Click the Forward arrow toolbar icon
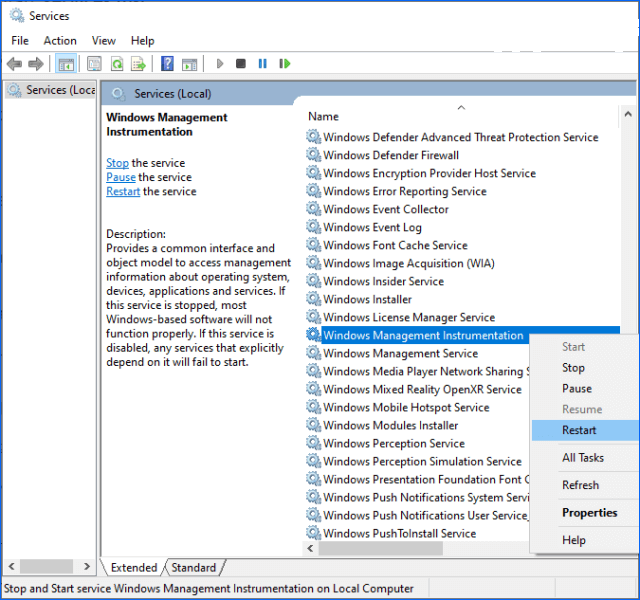This screenshot has height=600, width=640. [36, 64]
